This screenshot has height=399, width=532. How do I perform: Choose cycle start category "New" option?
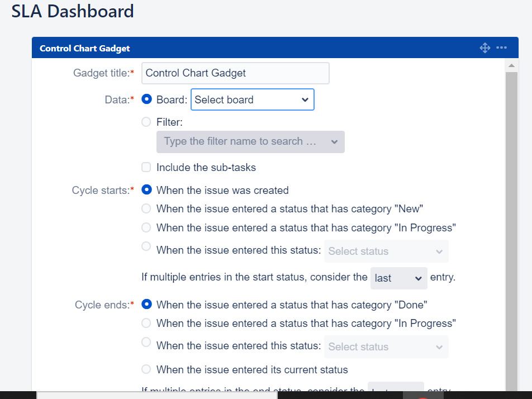pyautogui.click(x=146, y=208)
